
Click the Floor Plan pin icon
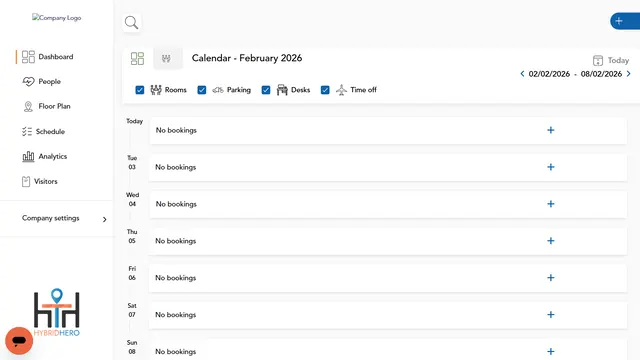tap(28, 107)
